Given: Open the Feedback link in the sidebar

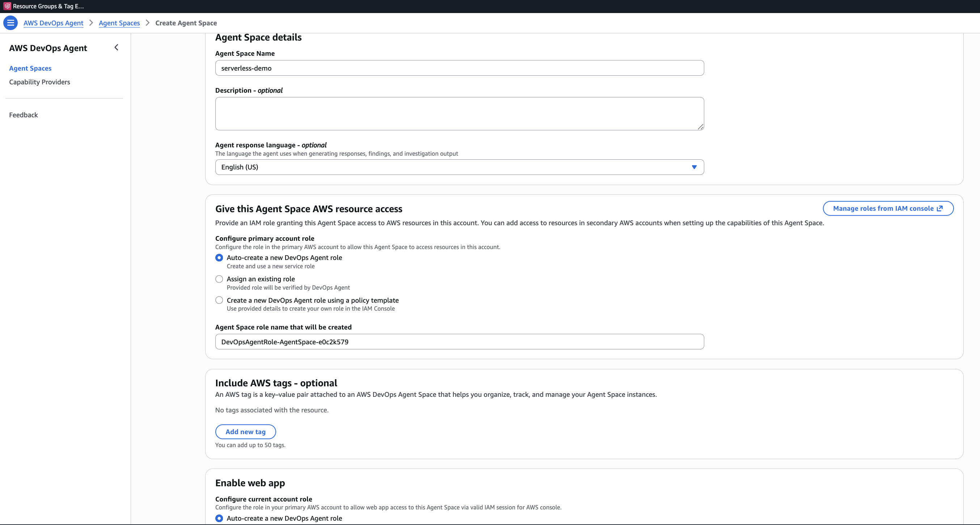Looking at the screenshot, I should (x=23, y=114).
